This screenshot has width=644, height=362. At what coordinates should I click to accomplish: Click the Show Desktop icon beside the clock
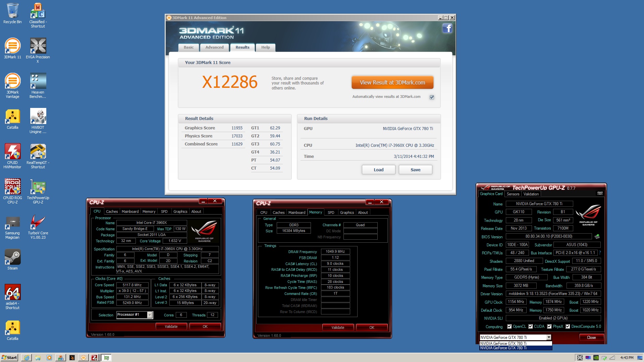(x=640, y=358)
